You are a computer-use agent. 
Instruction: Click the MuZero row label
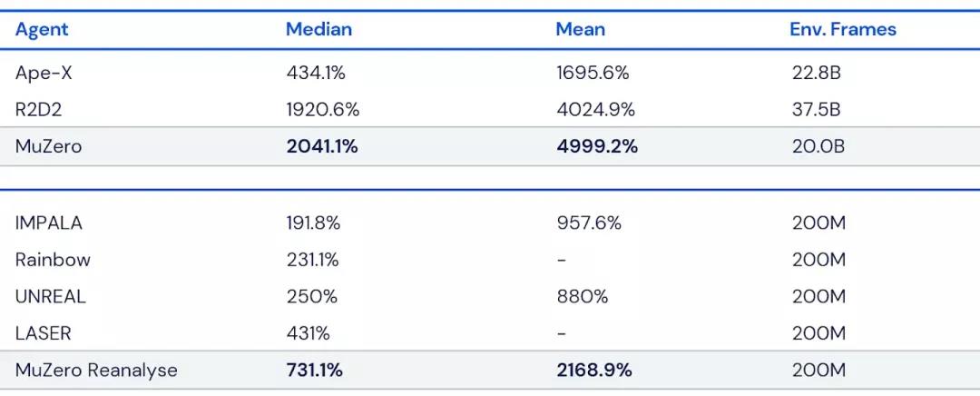[48, 146]
